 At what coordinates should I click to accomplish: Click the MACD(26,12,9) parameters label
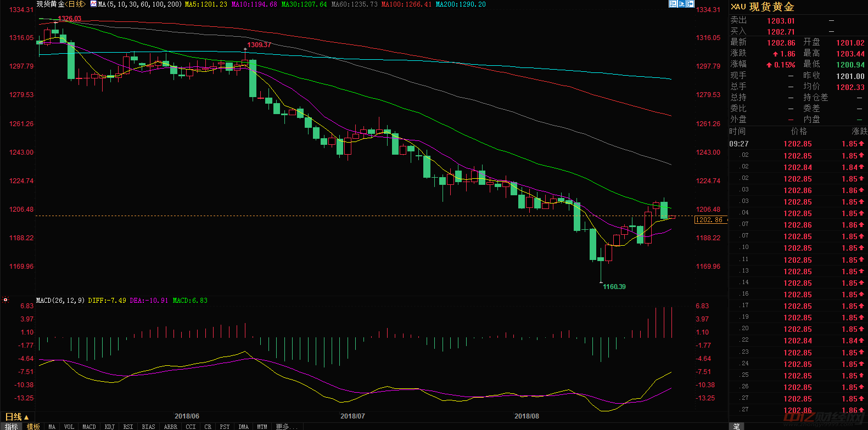tap(60, 301)
